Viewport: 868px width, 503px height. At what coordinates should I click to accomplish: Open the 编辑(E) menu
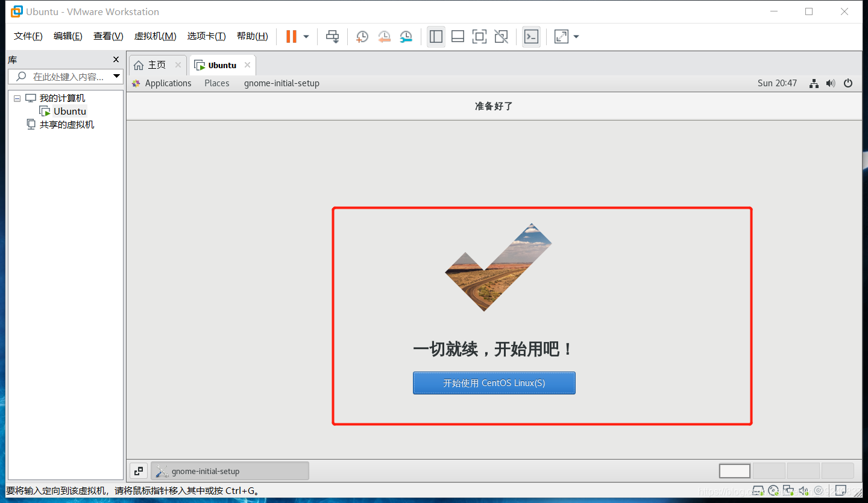pyautogui.click(x=68, y=36)
